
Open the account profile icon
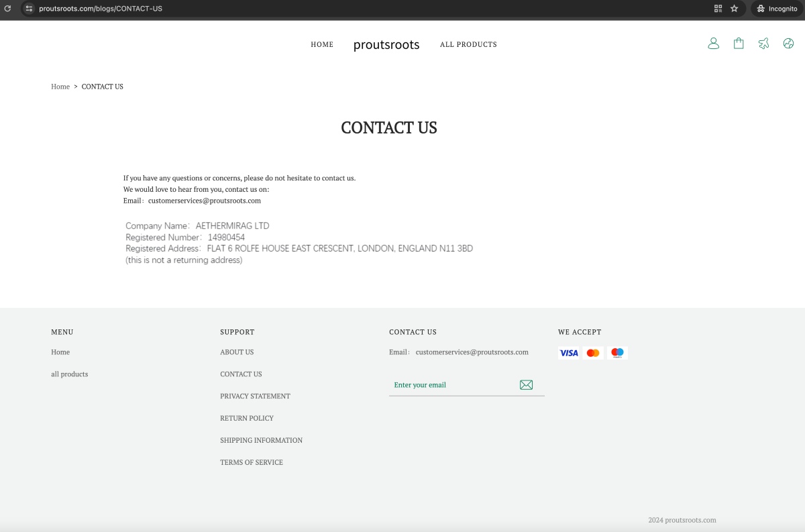point(713,43)
